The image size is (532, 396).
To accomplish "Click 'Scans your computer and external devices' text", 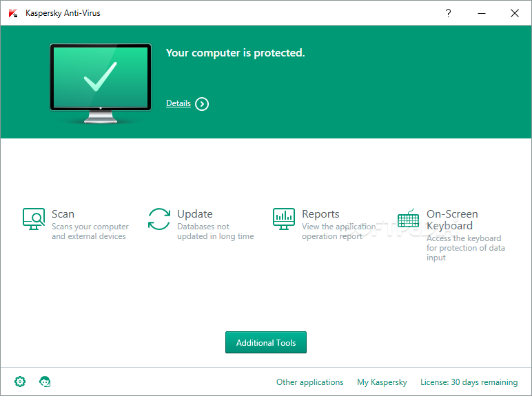I will (90, 231).
